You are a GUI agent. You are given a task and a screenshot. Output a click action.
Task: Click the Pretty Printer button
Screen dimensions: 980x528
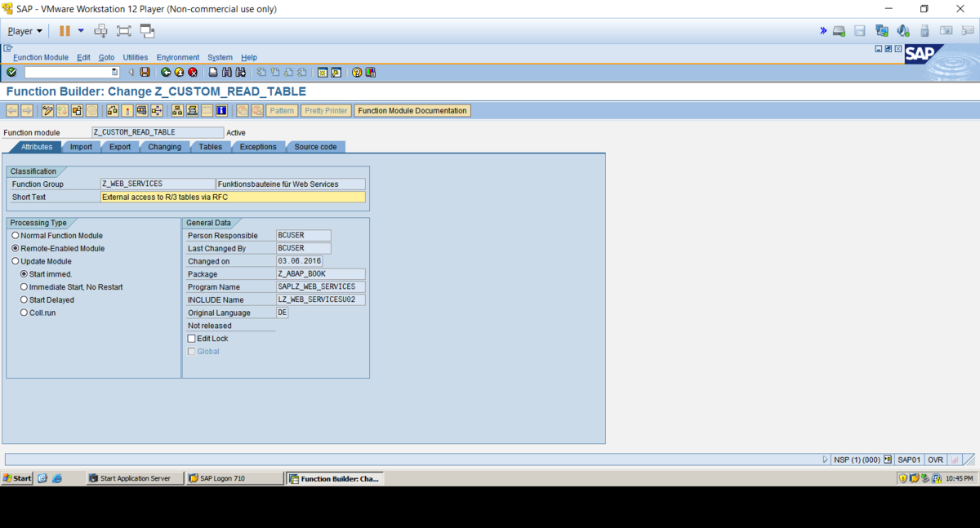pos(326,110)
